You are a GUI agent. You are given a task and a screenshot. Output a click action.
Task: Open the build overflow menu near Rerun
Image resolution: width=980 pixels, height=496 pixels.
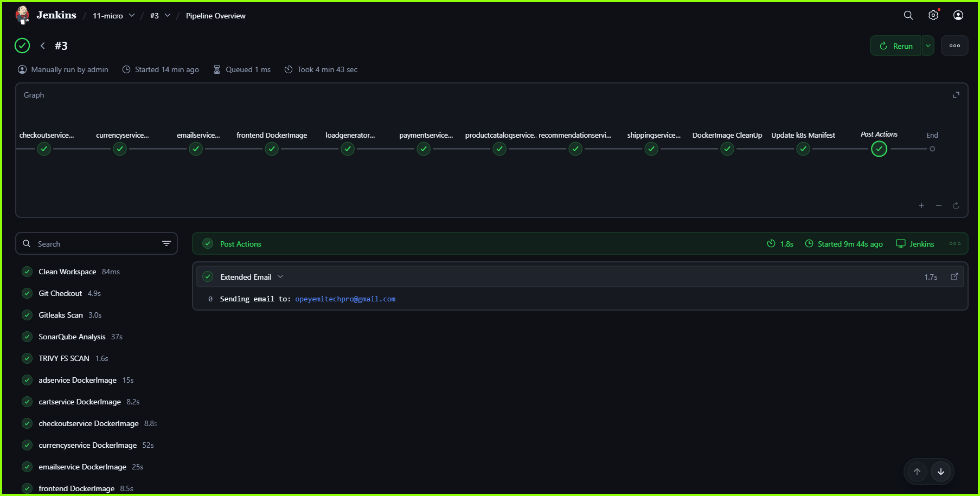point(955,46)
